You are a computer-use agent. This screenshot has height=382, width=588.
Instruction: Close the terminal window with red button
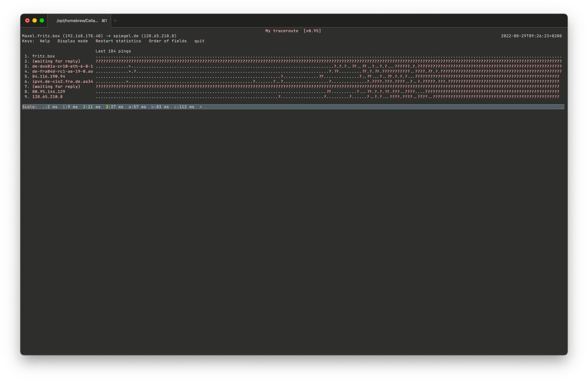pyautogui.click(x=27, y=21)
